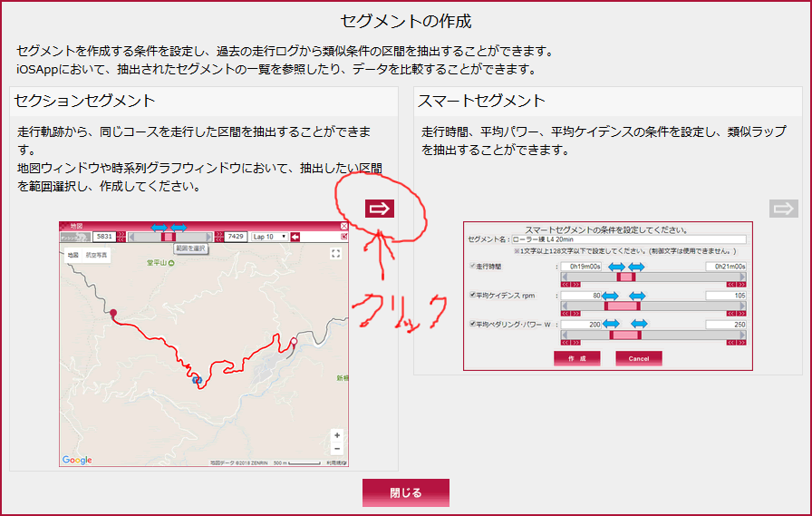Click the 平均ケイデンス range slider handle
The image size is (812, 516).
click(623, 307)
